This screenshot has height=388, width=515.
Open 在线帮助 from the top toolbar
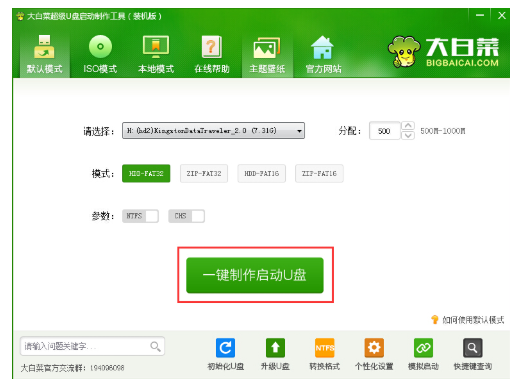(212, 54)
